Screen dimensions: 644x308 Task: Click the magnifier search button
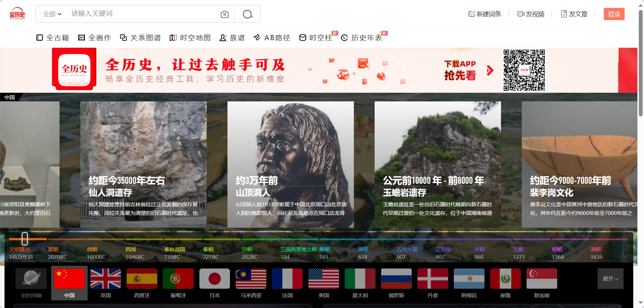(x=247, y=14)
